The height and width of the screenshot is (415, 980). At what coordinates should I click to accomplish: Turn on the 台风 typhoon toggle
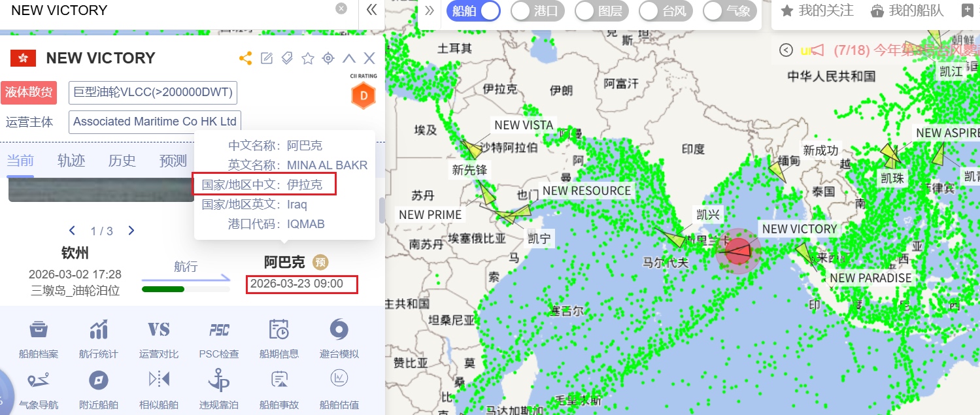(x=666, y=11)
